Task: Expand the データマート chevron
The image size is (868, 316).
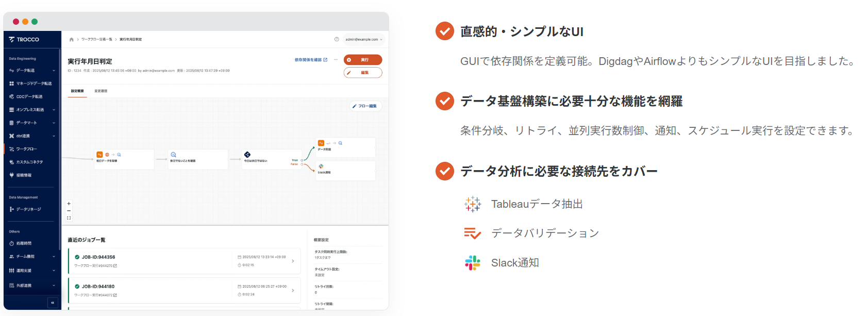Action: pos(54,123)
